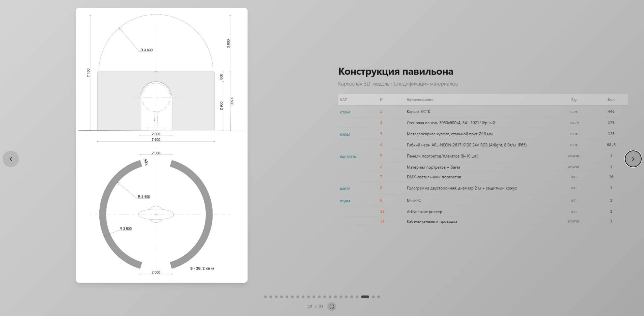
Task: Open the pavilion blueprint drawing image
Action: (x=161, y=145)
